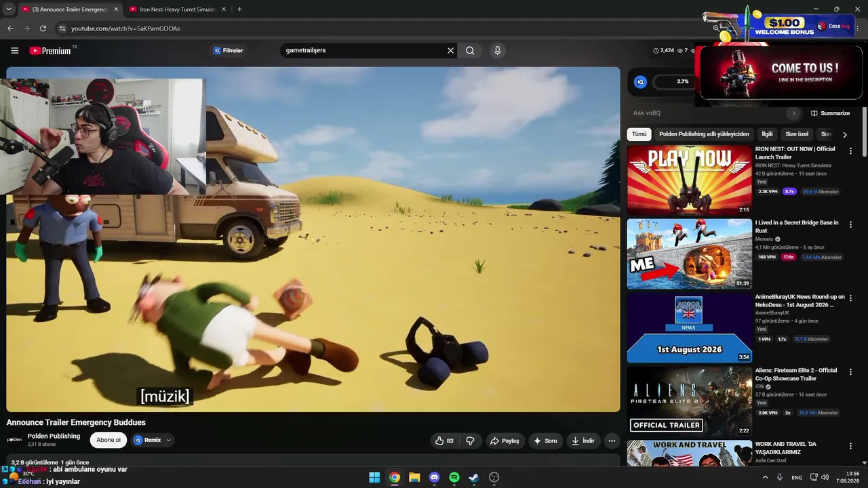Open the Aliens Fireteam Elite 2 title link
This screenshot has height=488, width=868.
[x=797, y=374]
